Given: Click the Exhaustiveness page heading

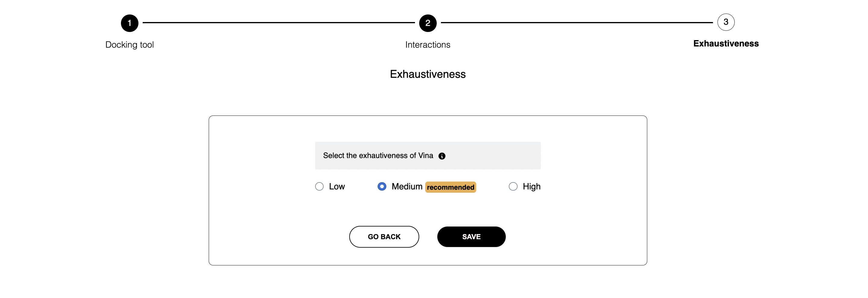Looking at the screenshot, I should [x=428, y=74].
